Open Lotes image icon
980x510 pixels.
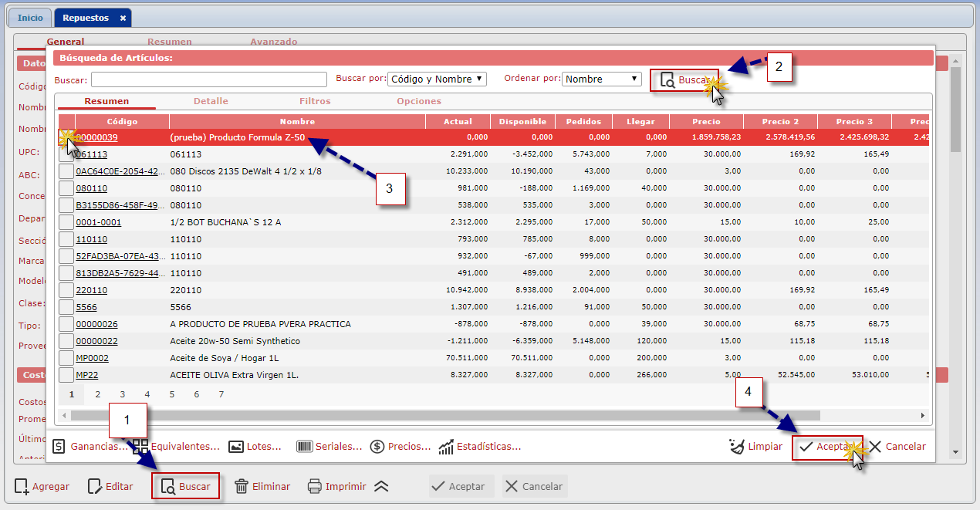[236, 446]
